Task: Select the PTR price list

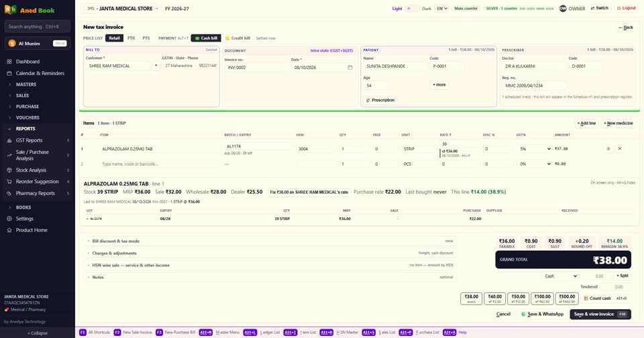Action: (x=131, y=38)
